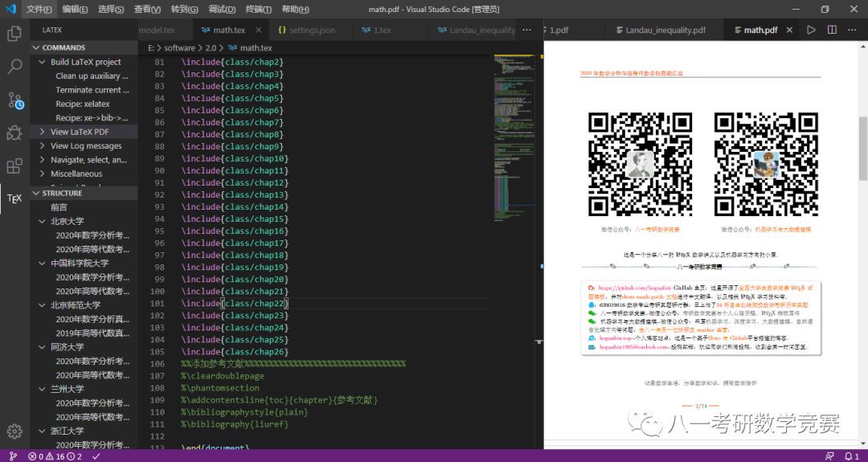Open the 查看(V) menu

pos(147,10)
